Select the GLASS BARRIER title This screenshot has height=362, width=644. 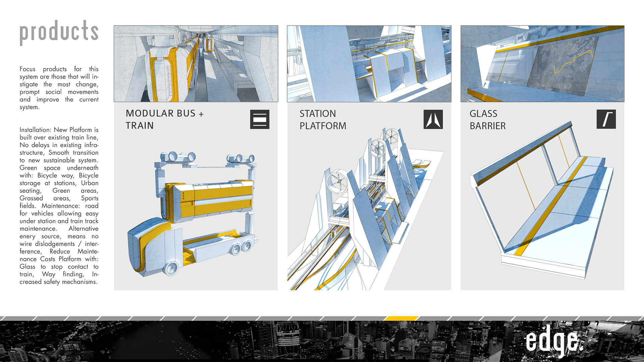coord(487,120)
